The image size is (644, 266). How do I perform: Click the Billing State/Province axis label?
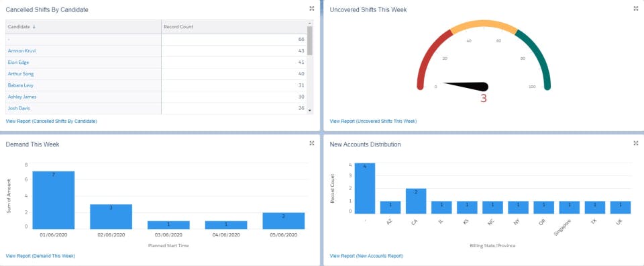click(x=492, y=246)
